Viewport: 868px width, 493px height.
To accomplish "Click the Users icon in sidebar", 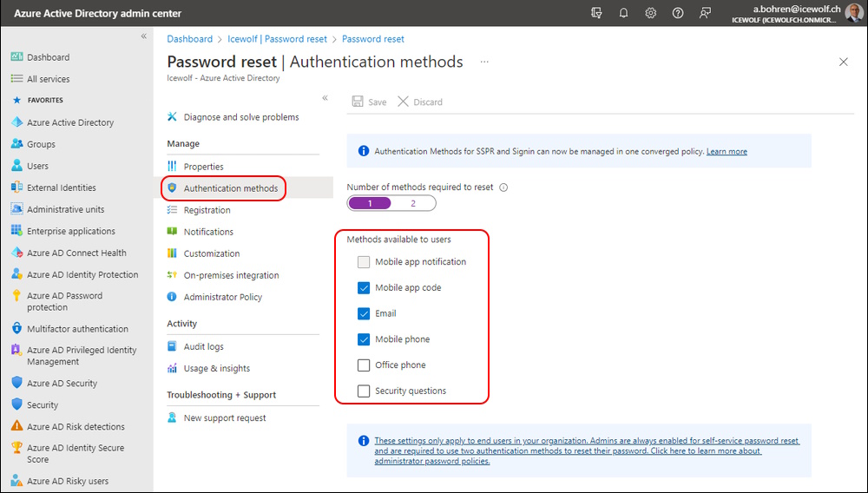I will point(17,166).
